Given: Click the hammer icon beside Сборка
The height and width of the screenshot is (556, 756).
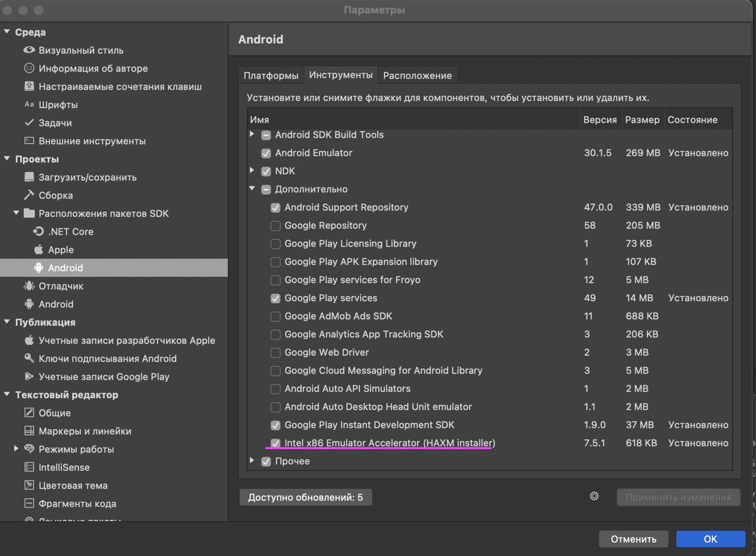Looking at the screenshot, I should pyautogui.click(x=29, y=195).
